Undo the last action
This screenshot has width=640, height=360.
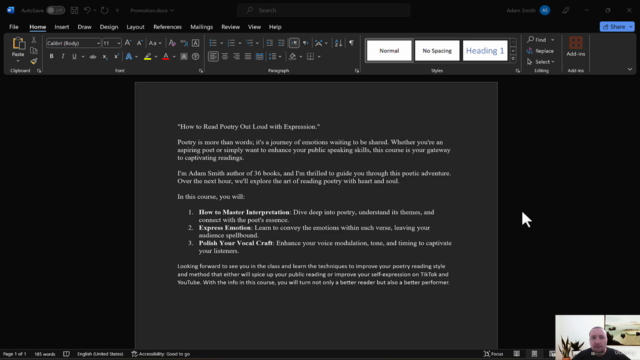[87, 10]
